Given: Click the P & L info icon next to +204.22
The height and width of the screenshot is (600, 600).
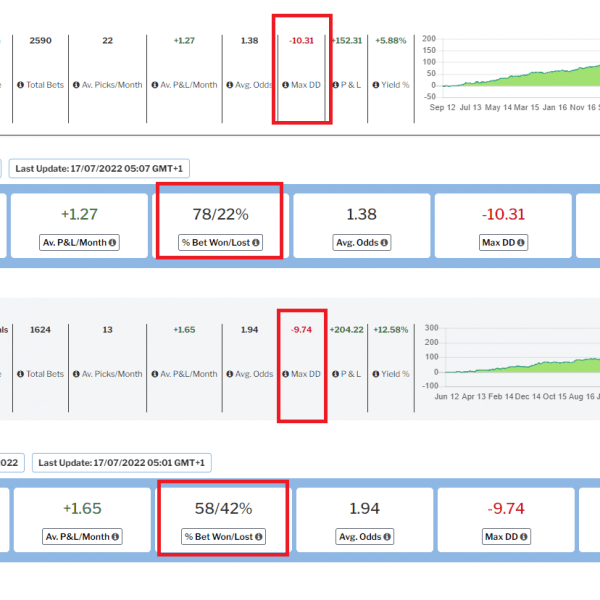Looking at the screenshot, I should (336, 374).
